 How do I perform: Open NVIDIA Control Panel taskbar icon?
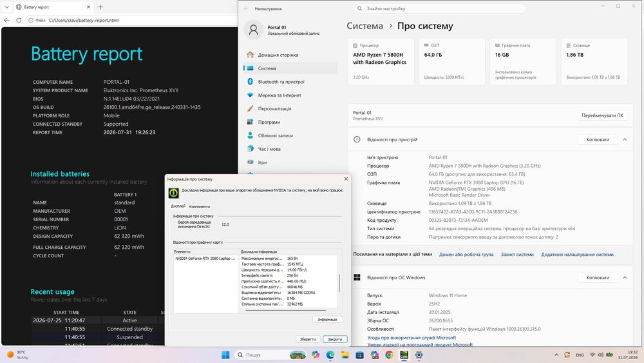click(x=404, y=355)
